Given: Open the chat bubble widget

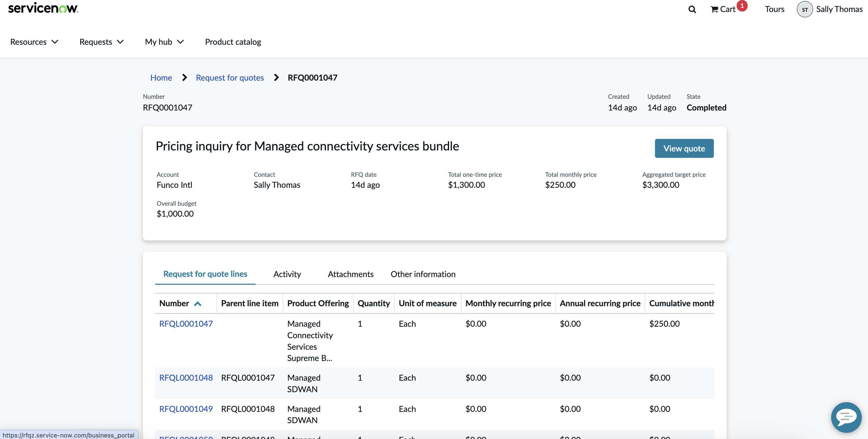Looking at the screenshot, I should tap(846, 417).
